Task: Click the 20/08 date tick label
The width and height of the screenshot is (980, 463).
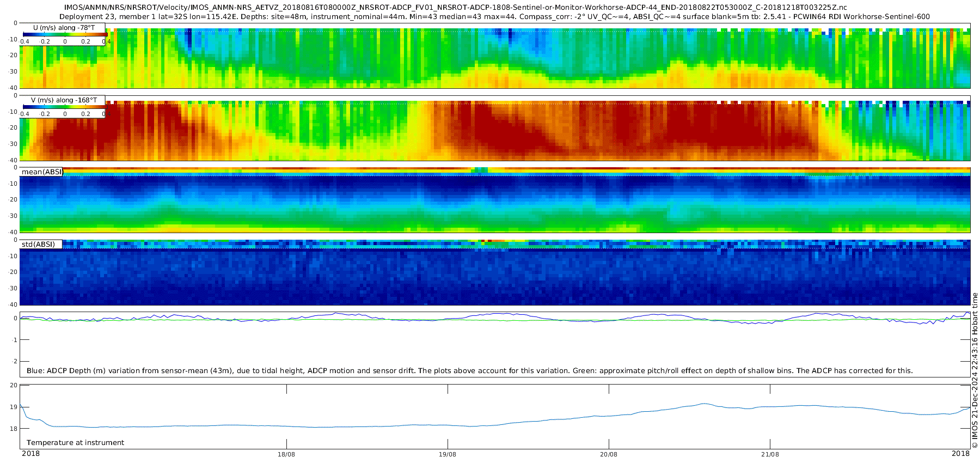Action: (x=609, y=454)
